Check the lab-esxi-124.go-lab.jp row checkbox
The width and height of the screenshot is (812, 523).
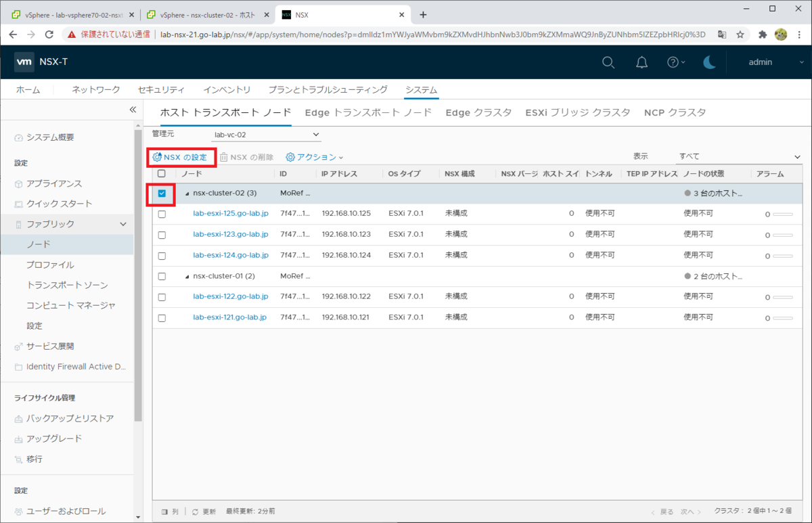[x=162, y=256]
